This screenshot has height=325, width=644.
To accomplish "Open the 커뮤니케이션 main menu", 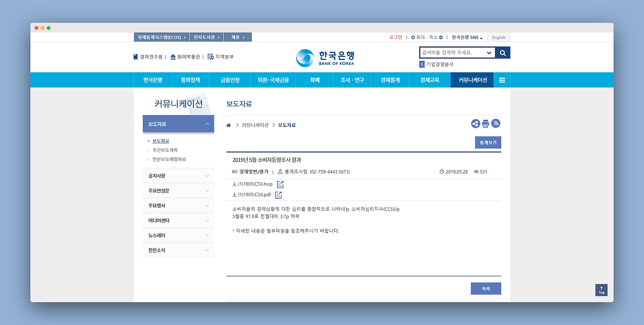I will coord(472,80).
